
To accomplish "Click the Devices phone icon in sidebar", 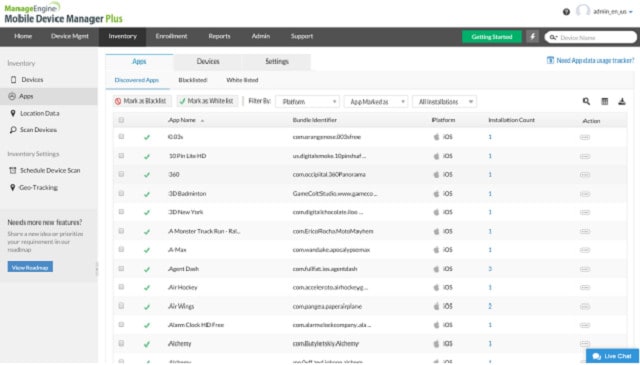I will [13, 80].
